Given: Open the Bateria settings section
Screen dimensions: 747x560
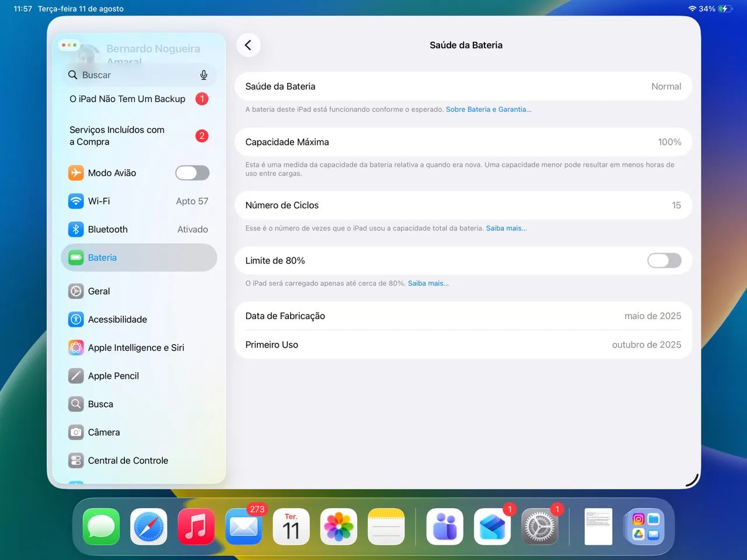Looking at the screenshot, I should [x=139, y=257].
